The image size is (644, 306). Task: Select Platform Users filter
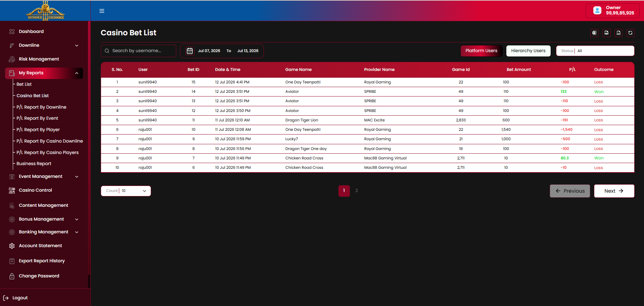pyautogui.click(x=481, y=51)
